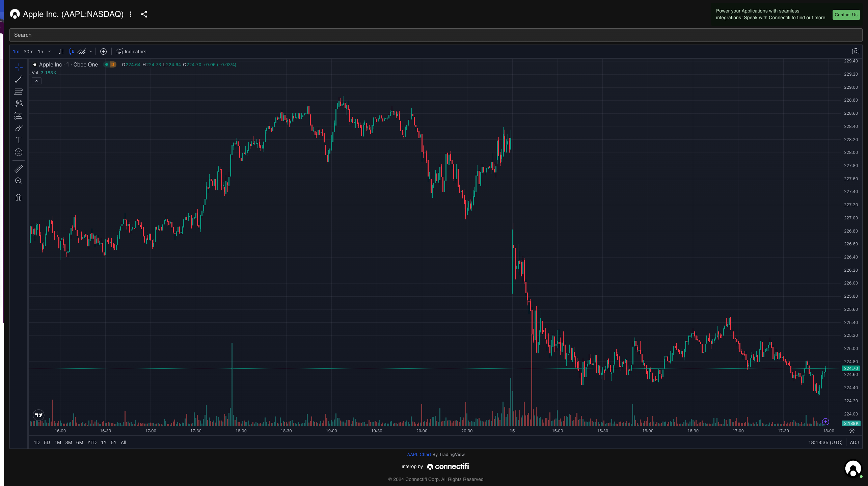Open the chart scale settings gear
This screenshot has height=486, width=868.
point(852,431)
